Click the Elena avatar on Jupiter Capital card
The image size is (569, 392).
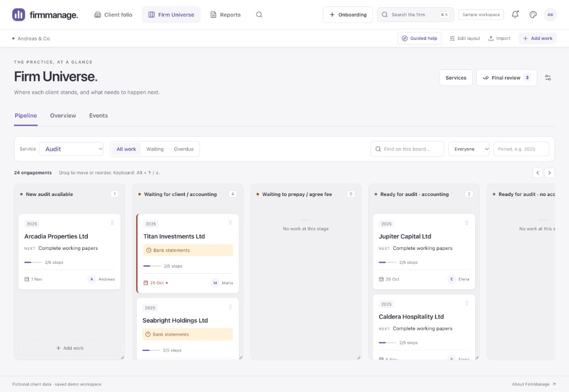pyautogui.click(x=451, y=279)
